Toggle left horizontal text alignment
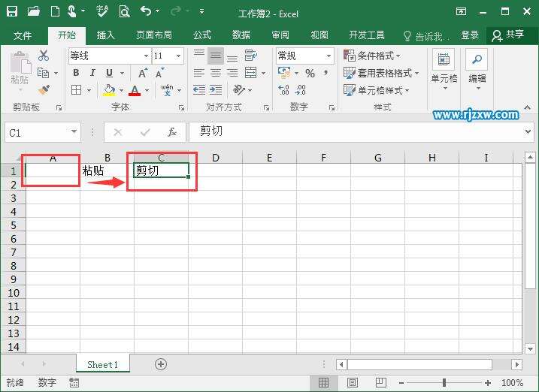Viewport: 539px width, 392px height. 199,73
